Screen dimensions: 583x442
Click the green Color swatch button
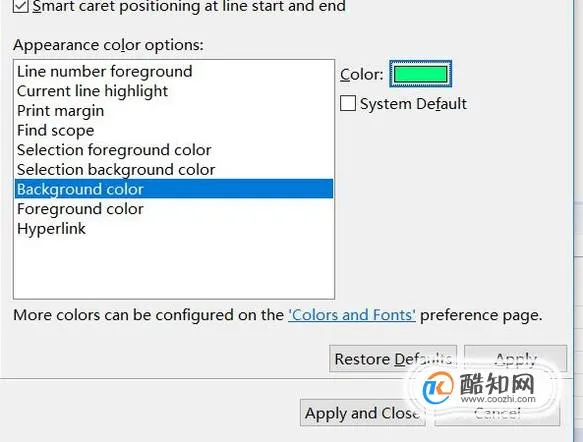(x=421, y=74)
